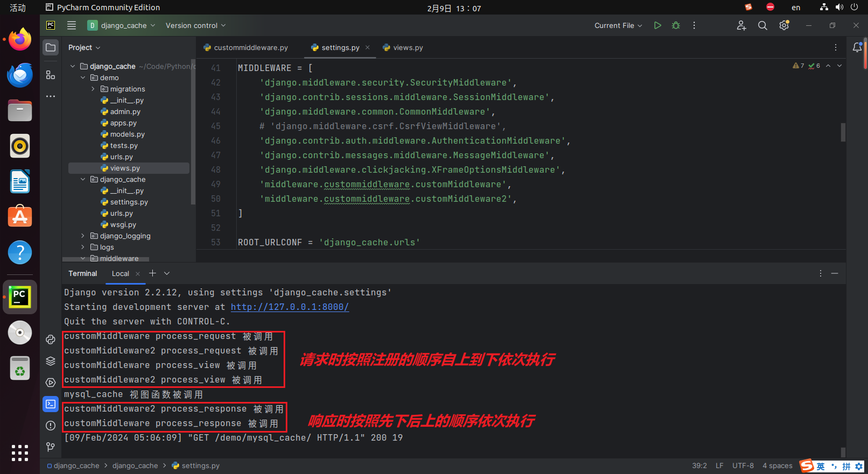Image resolution: width=868 pixels, height=474 pixels.
Task: Collapse the demo folder
Action: (x=83, y=77)
